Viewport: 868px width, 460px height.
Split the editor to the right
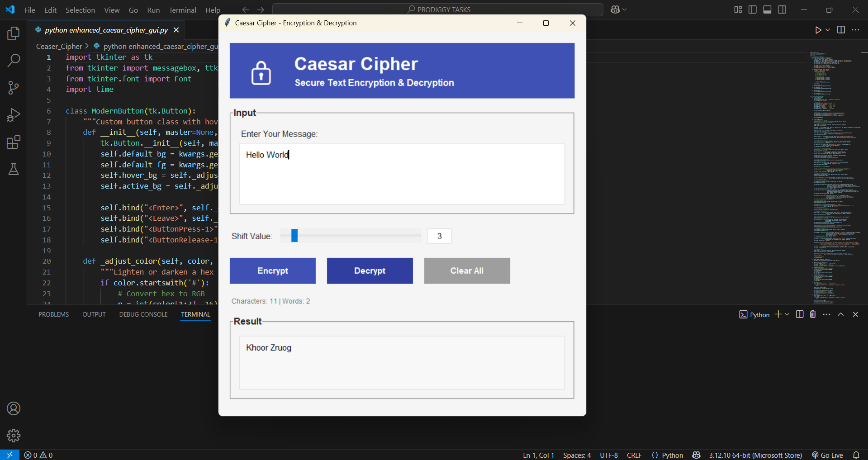coord(841,30)
